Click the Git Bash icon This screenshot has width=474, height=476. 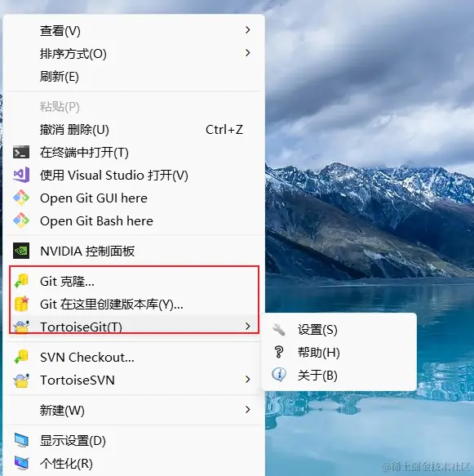click(x=21, y=220)
